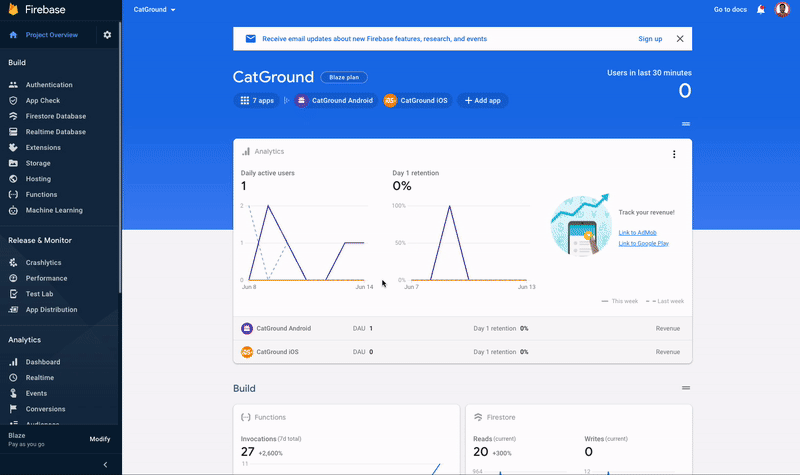This screenshot has height=475, width=800.
Task: Click the email envelope icon in banner
Action: click(251, 39)
